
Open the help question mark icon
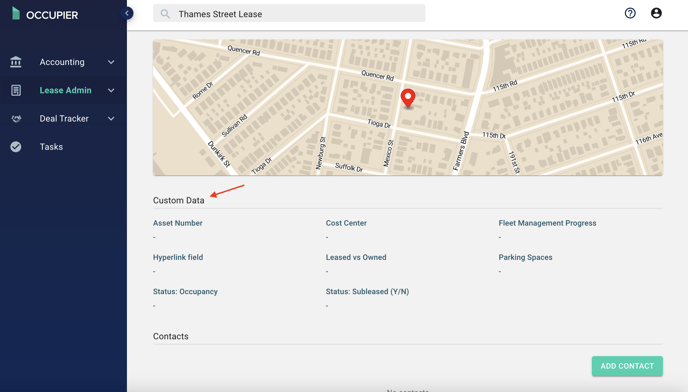tap(630, 13)
